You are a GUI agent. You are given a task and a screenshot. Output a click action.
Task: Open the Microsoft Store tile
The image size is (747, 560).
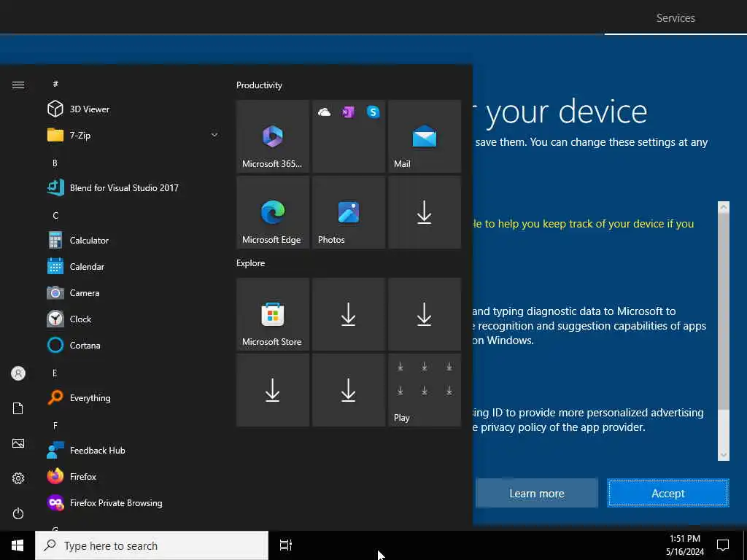[273, 314]
